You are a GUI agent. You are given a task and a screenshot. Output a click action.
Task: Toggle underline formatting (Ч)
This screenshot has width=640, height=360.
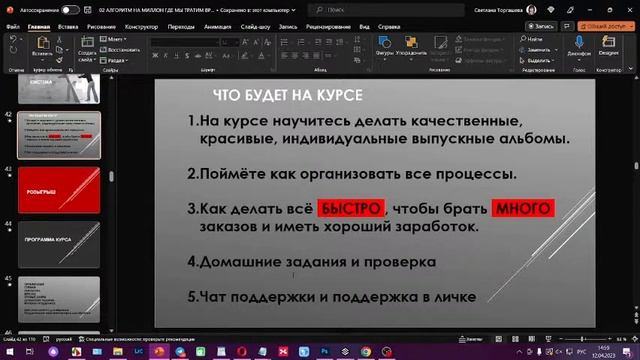[x=176, y=56]
